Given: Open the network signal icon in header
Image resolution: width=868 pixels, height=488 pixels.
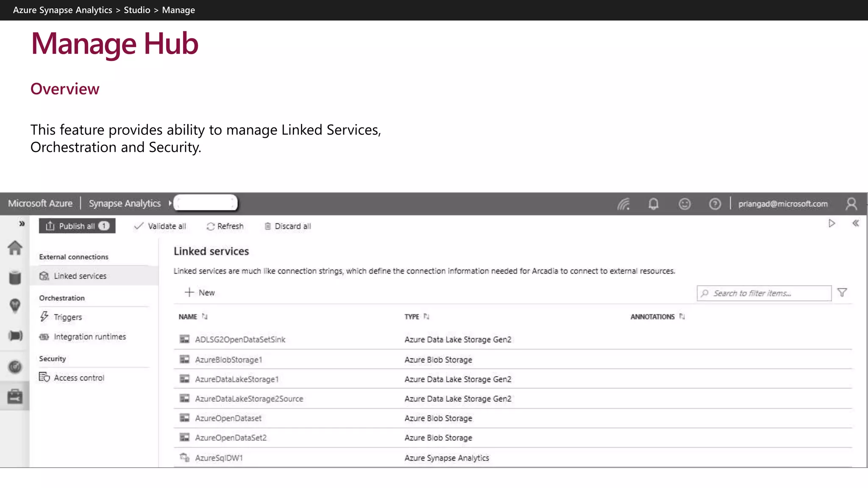Looking at the screenshot, I should tap(623, 204).
